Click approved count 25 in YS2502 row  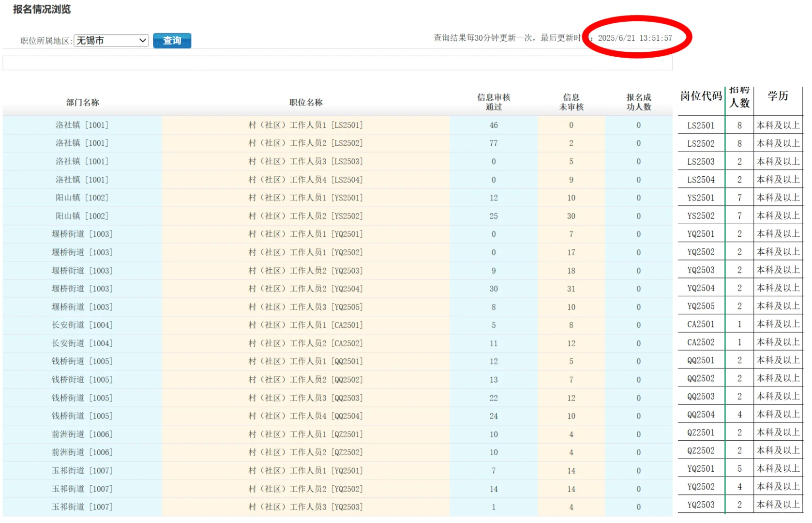point(494,216)
